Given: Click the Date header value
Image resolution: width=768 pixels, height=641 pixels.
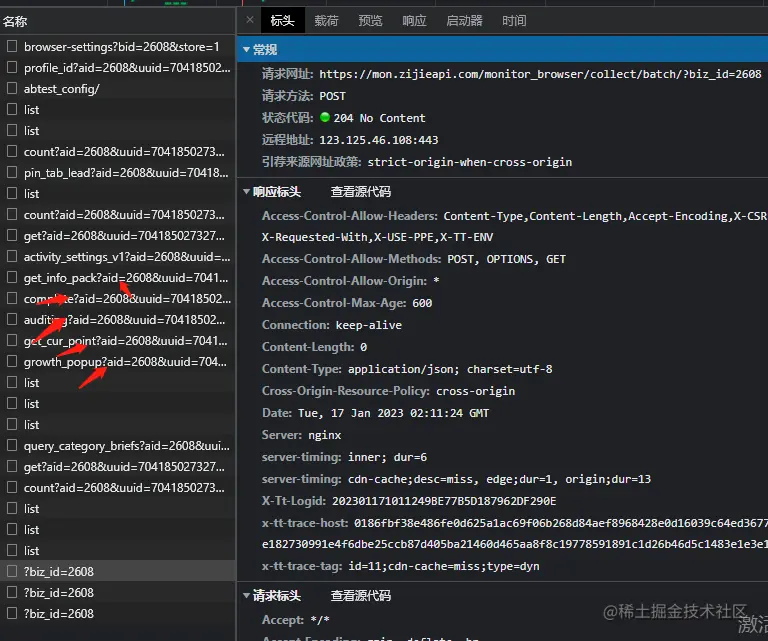Looking at the screenshot, I should click(x=393, y=413).
